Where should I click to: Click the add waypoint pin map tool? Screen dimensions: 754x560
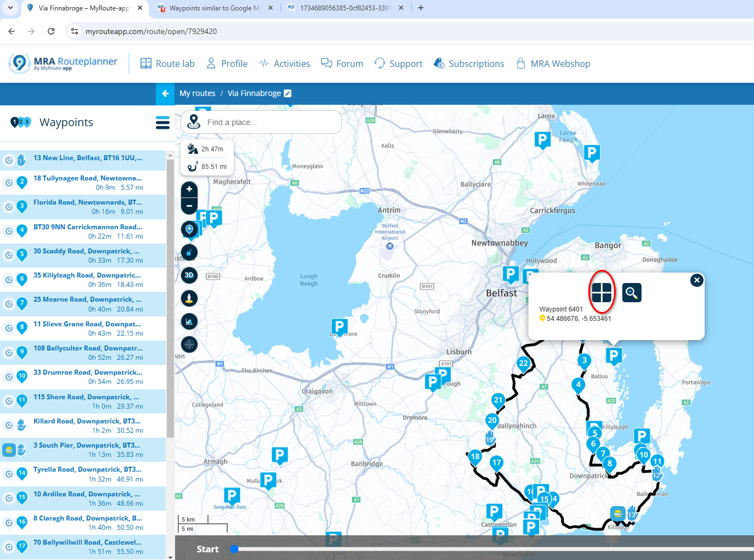coord(189,229)
